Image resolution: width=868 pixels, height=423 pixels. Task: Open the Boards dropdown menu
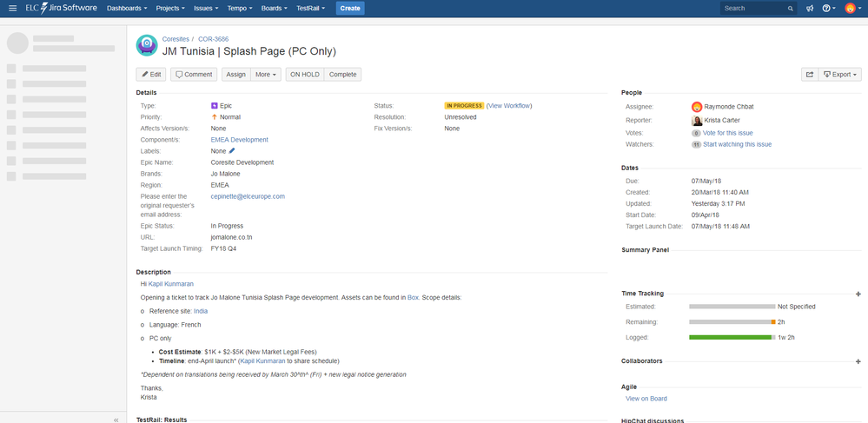(274, 9)
